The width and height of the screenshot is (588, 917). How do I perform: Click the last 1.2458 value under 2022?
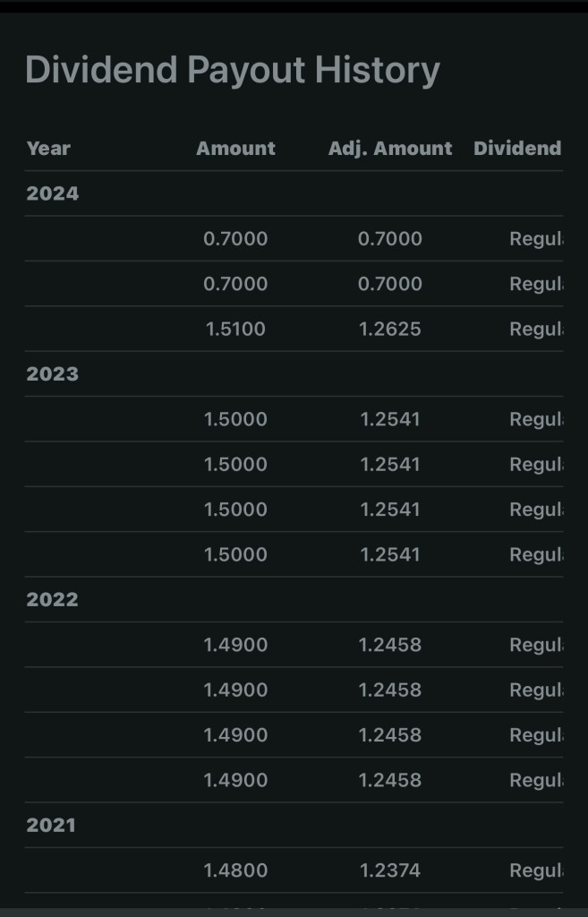[x=390, y=780]
